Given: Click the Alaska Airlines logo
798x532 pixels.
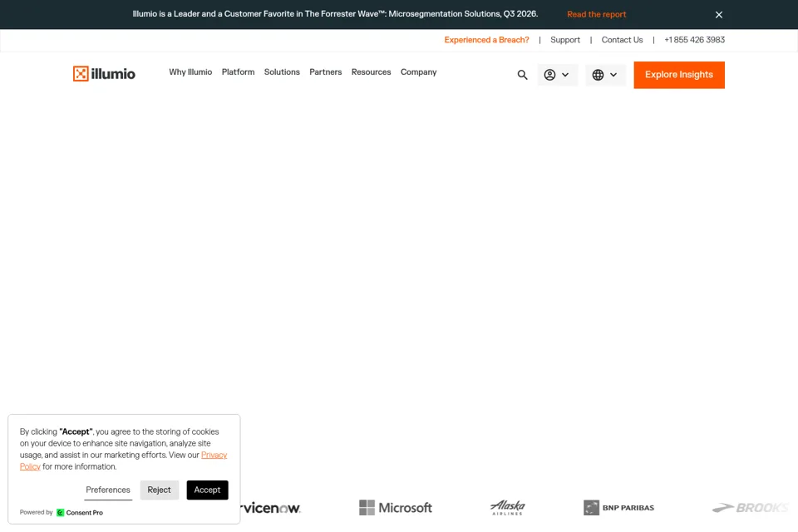Looking at the screenshot, I should point(507,508).
